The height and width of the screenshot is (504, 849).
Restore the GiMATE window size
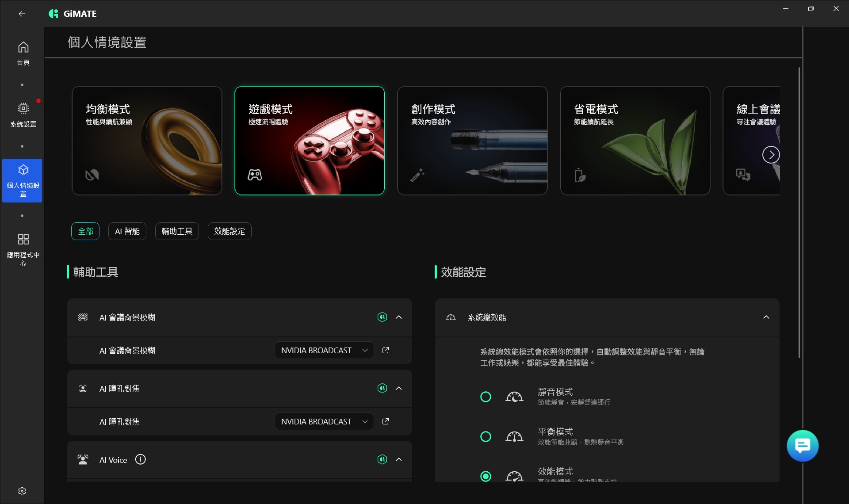coord(811,8)
